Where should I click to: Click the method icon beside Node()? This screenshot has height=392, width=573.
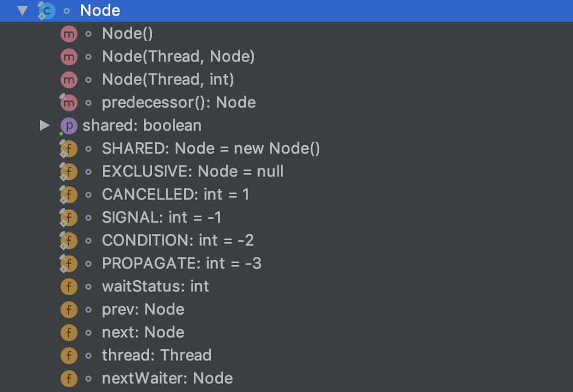point(68,33)
